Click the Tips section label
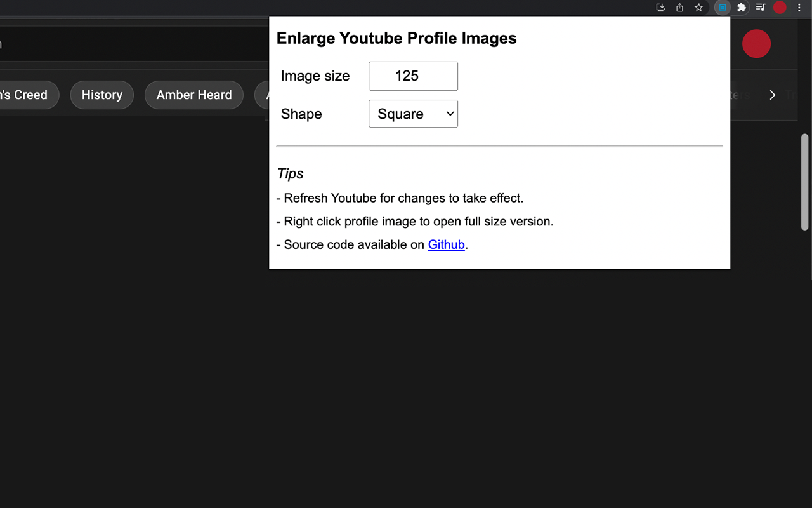The width and height of the screenshot is (812, 508). pos(290,173)
